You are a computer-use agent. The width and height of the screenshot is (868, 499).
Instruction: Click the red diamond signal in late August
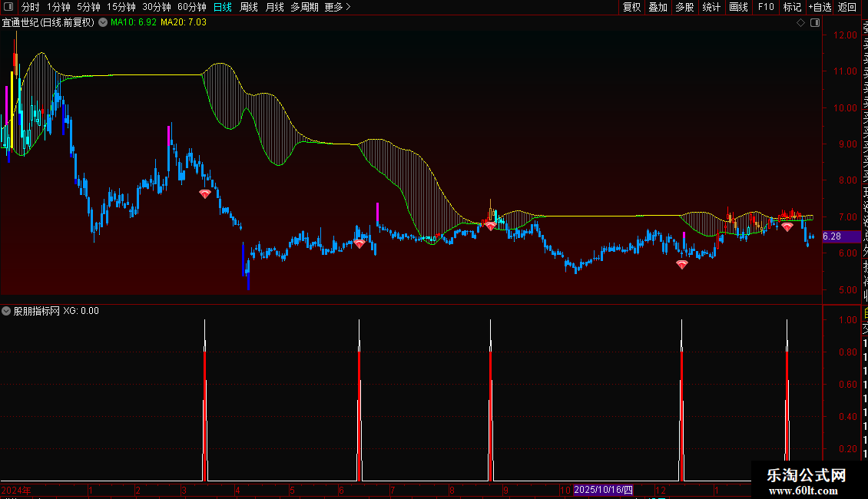tap(491, 226)
